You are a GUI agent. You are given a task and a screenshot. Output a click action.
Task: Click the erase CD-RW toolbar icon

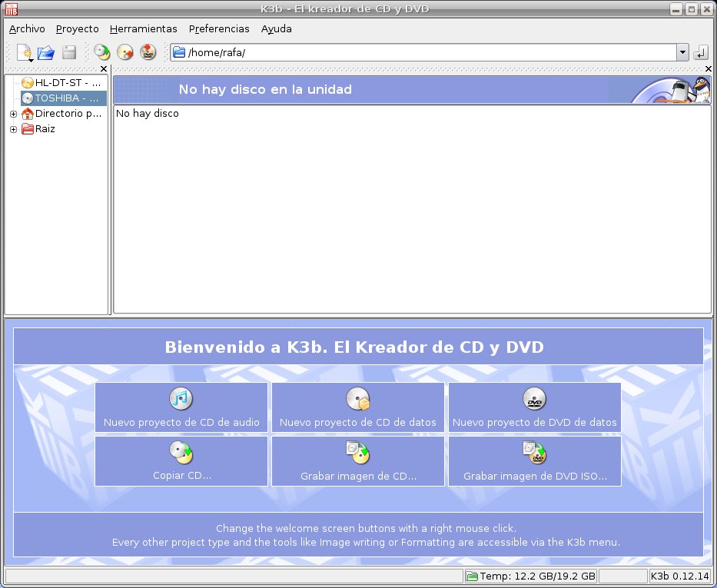(x=125, y=52)
